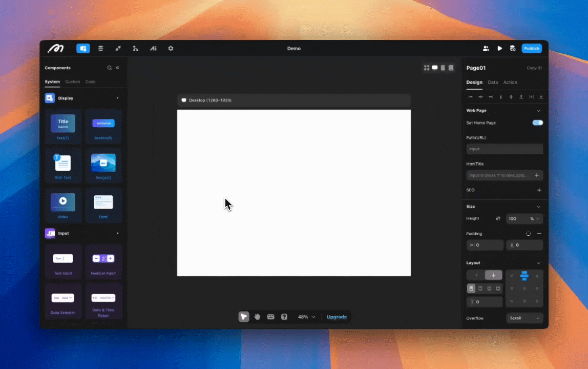Click the align top icon
Screen dimensions: 588x369
tap(500, 97)
